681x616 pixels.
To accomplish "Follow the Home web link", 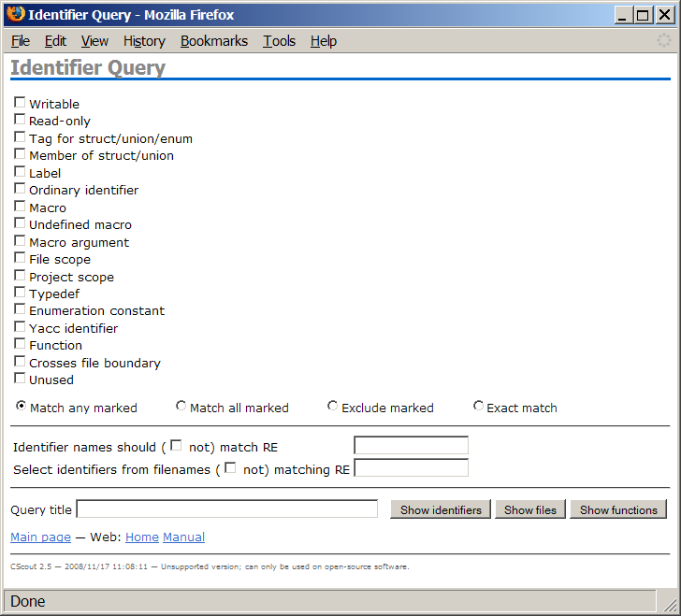I will click(x=142, y=537).
